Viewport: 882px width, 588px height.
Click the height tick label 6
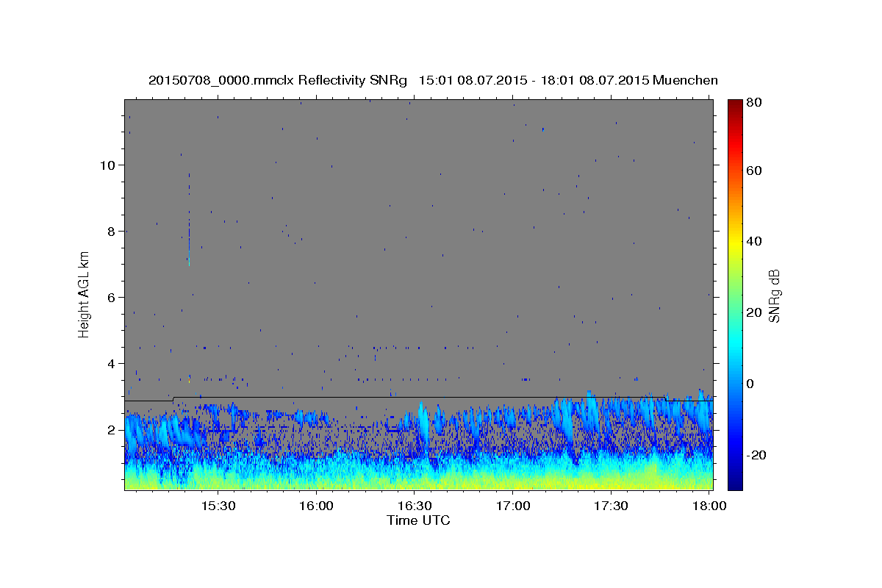(112, 297)
